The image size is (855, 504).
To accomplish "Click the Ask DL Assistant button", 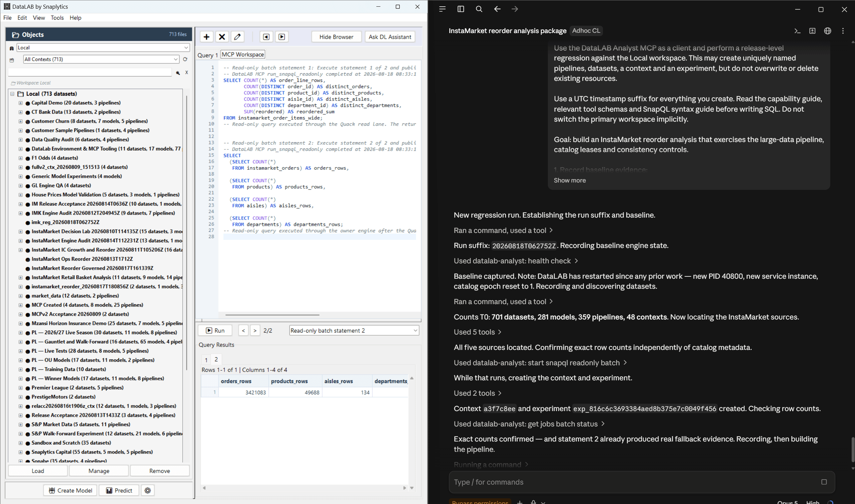I will pyautogui.click(x=390, y=37).
